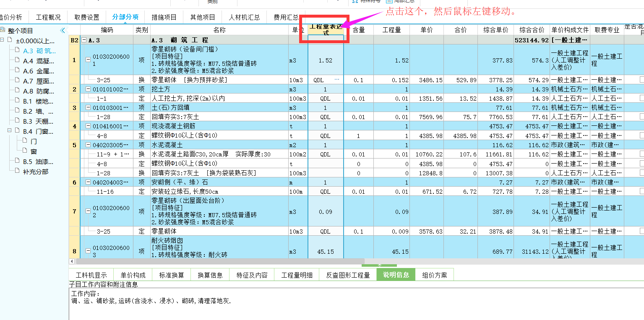The image size is (644, 320).
Task: Collapse item 040204003 安砌侧(平、缘)石
Action: pos(88,182)
